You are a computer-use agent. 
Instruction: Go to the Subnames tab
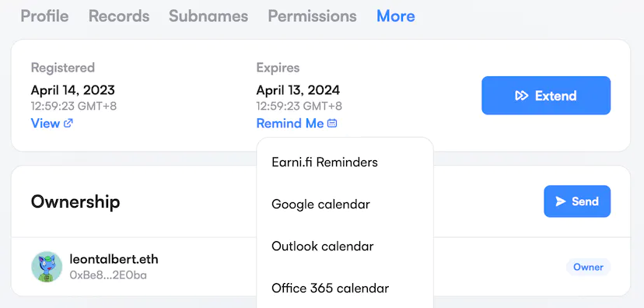(208, 16)
